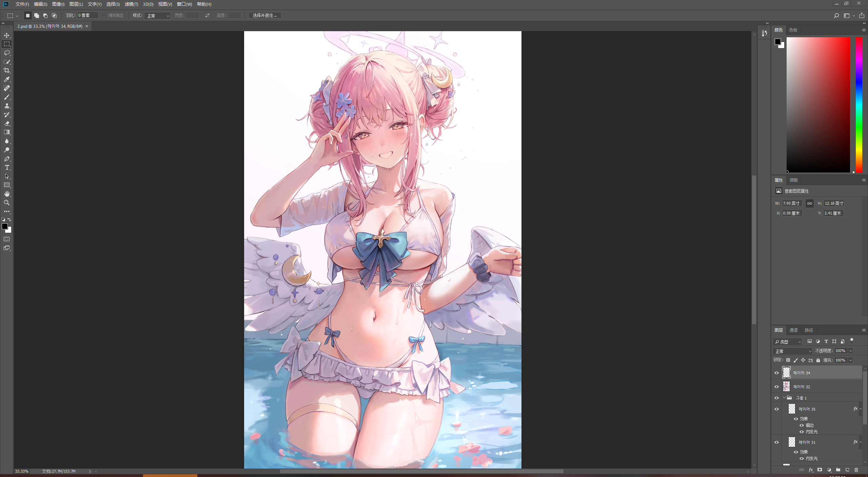Switch to the 调整 tab
Viewport: 868px width, 477px height.
pyautogui.click(x=793, y=180)
